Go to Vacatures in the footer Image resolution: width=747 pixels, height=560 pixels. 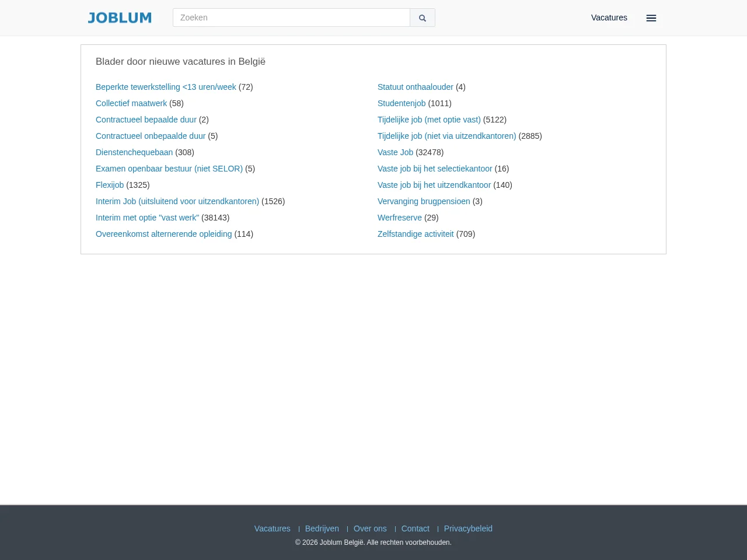pyautogui.click(x=272, y=528)
